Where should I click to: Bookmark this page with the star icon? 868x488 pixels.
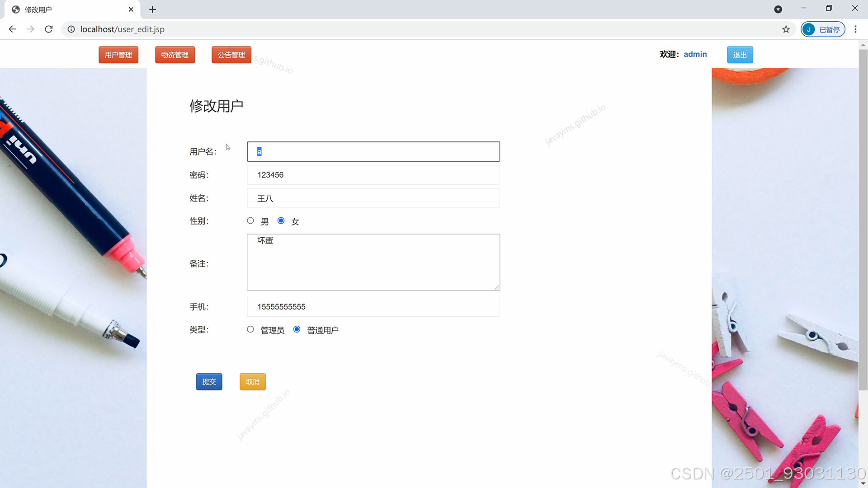point(786,29)
